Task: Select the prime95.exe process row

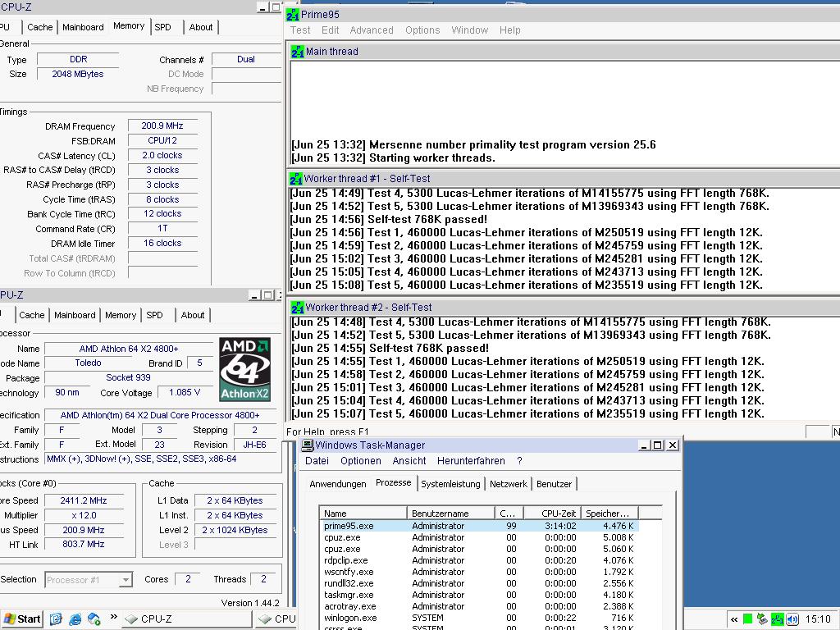Action: coord(479,526)
